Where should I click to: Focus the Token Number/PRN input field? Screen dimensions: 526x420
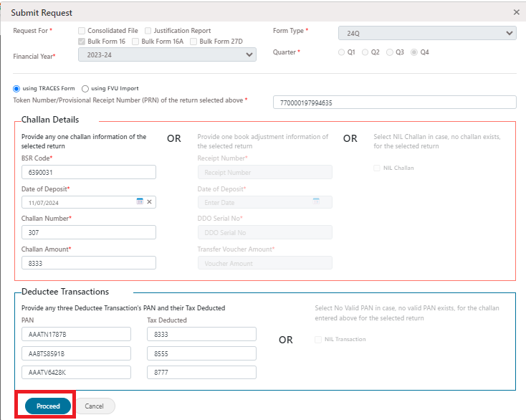coord(394,102)
